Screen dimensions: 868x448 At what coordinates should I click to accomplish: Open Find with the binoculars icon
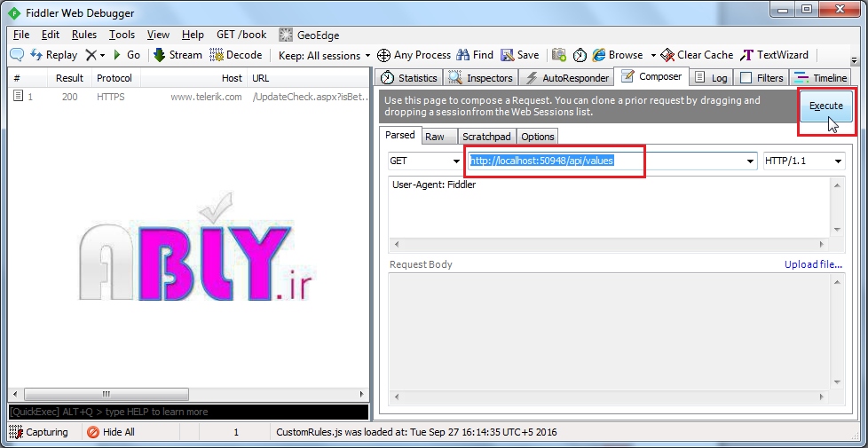pyautogui.click(x=475, y=55)
